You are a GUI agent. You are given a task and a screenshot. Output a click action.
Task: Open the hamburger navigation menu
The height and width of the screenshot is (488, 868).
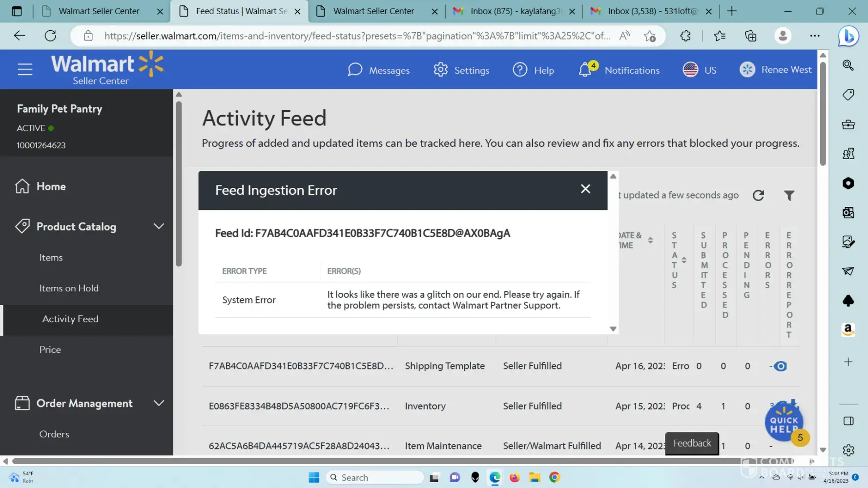[25, 69]
